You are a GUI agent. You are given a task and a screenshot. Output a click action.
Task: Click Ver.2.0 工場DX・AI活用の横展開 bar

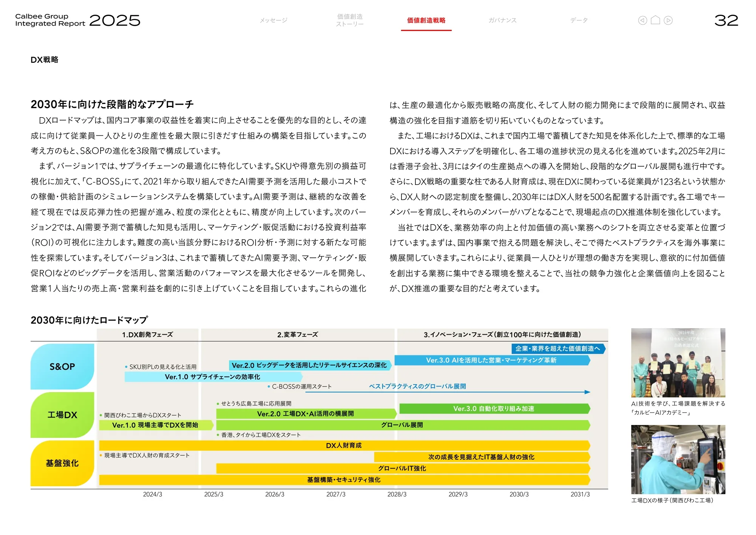click(306, 414)
